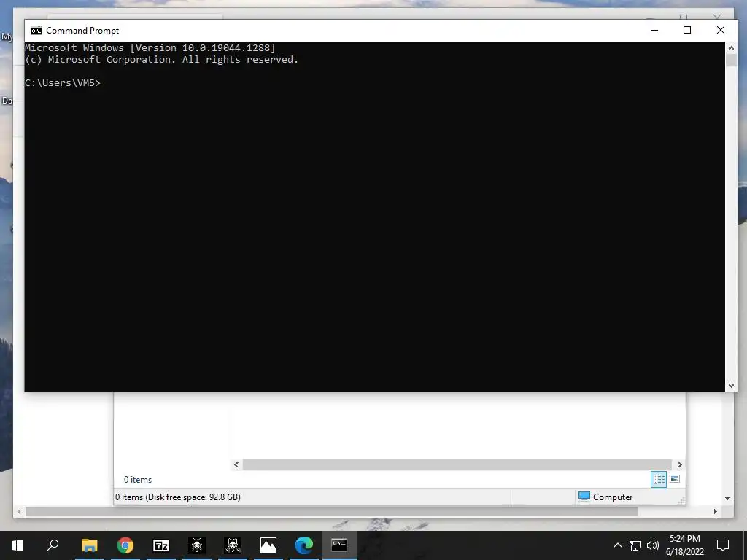Open the Windows Start menu

pos(18,545)
